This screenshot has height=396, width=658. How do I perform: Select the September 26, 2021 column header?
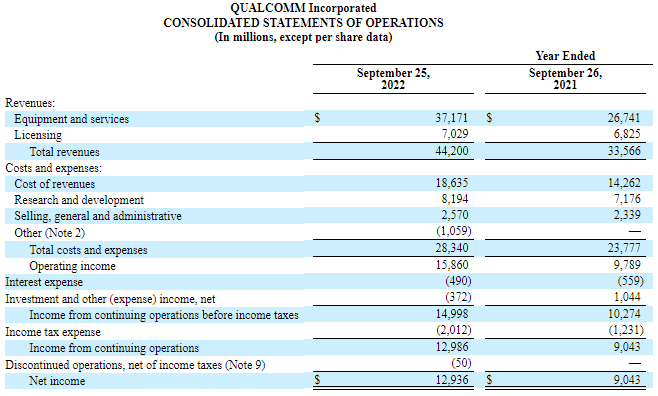point(565,79)
